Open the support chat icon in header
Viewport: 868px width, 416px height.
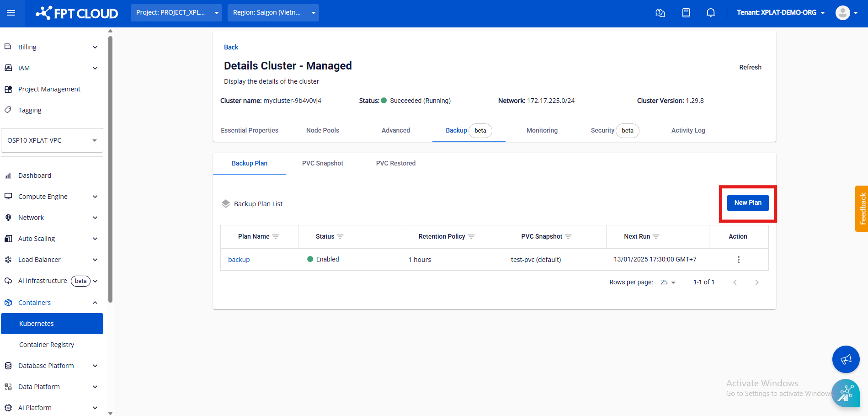click(660, 13)
